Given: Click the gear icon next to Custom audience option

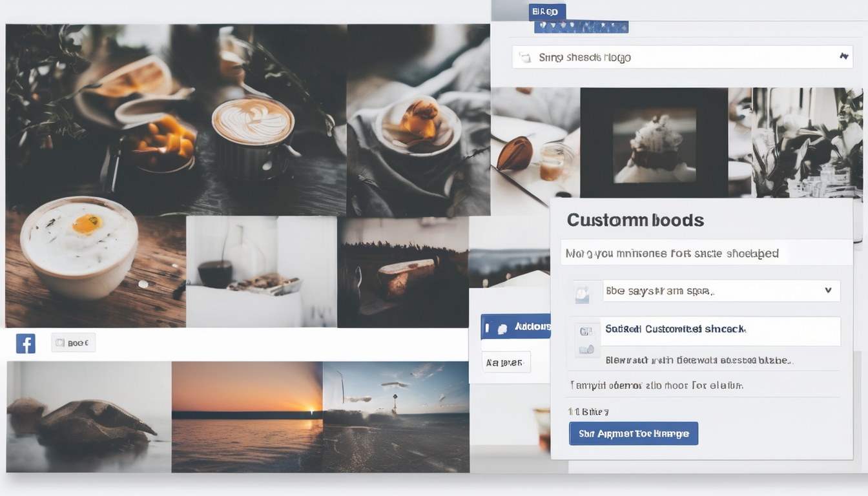Looking at the screenshot, I should (x=586, y=331).
